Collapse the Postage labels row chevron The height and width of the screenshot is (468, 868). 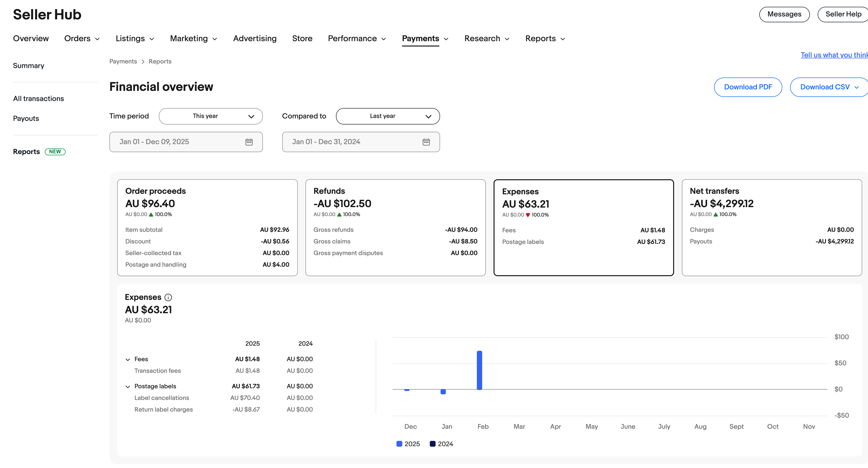(x=128, y=386)
